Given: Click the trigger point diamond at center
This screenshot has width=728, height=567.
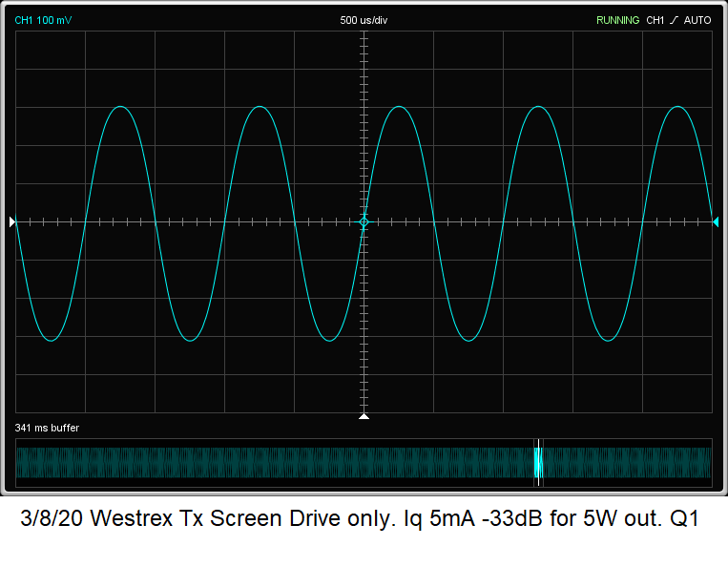Looking at the screenshot, I should coord(364,222).
